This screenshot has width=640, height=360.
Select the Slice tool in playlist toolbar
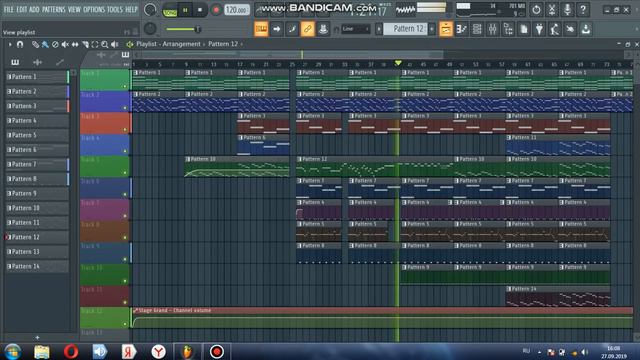[x=85, y=44]
